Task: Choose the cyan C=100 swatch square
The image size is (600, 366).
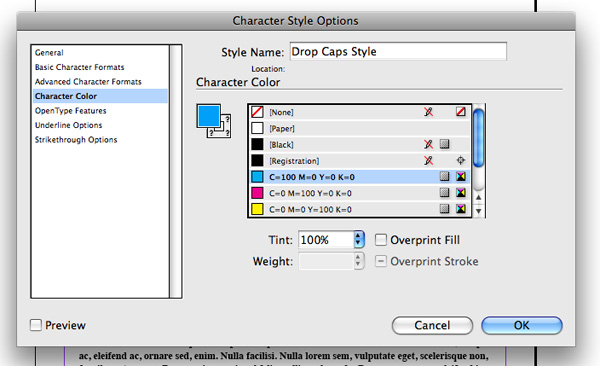Action: tap(257, 176)
